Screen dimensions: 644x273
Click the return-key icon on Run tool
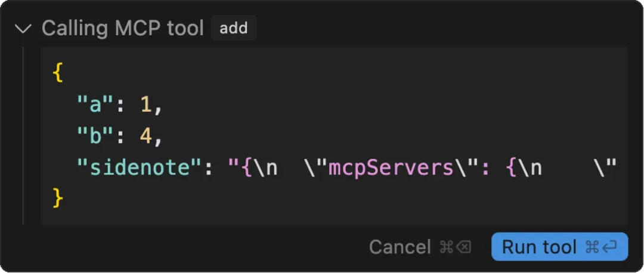tap(610, 247)
